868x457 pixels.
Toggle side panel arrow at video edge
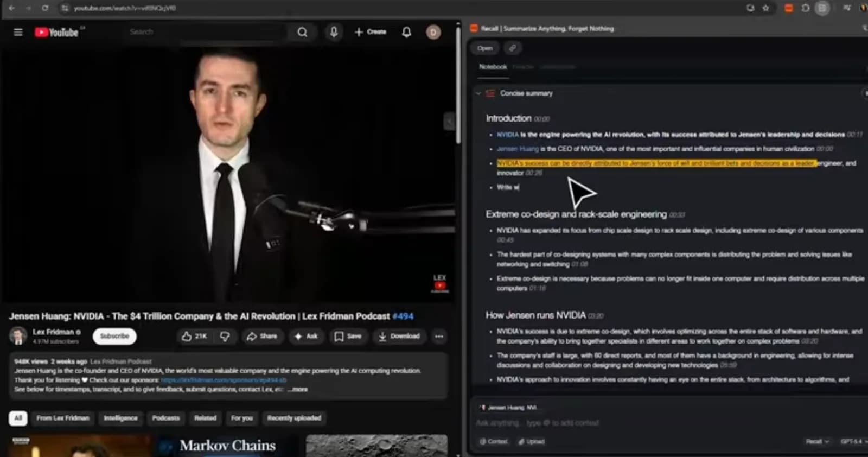pos(449,122)
